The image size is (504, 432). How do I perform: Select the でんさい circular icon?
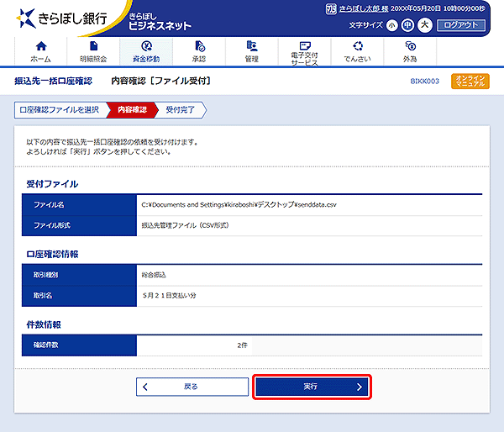(358, 46)
